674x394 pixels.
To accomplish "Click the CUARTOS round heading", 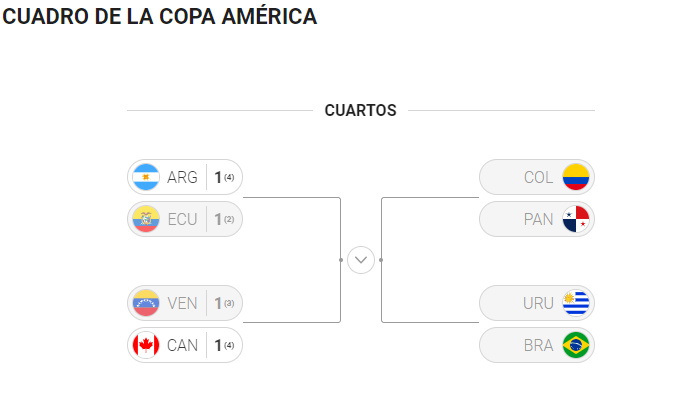I will coord(360,110).
